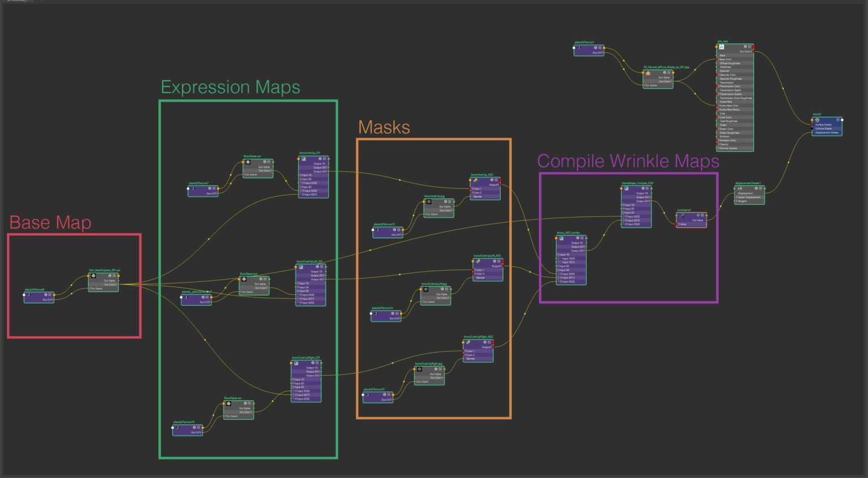Screen dimensions: 868x478
Task: Expand Uv Coord on browInnerUp.jpg node
Action: coord(426,214)
